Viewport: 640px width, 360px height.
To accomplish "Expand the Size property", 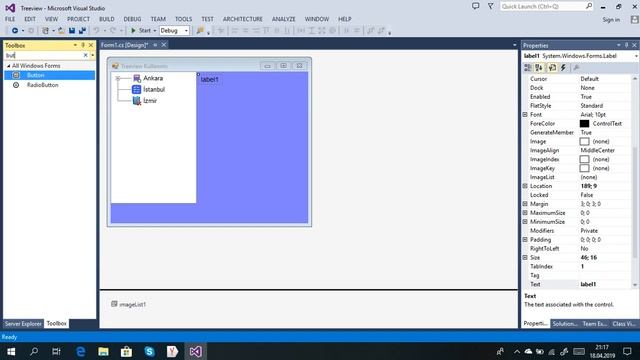I will pyautogui.click(x=525, y=258).
